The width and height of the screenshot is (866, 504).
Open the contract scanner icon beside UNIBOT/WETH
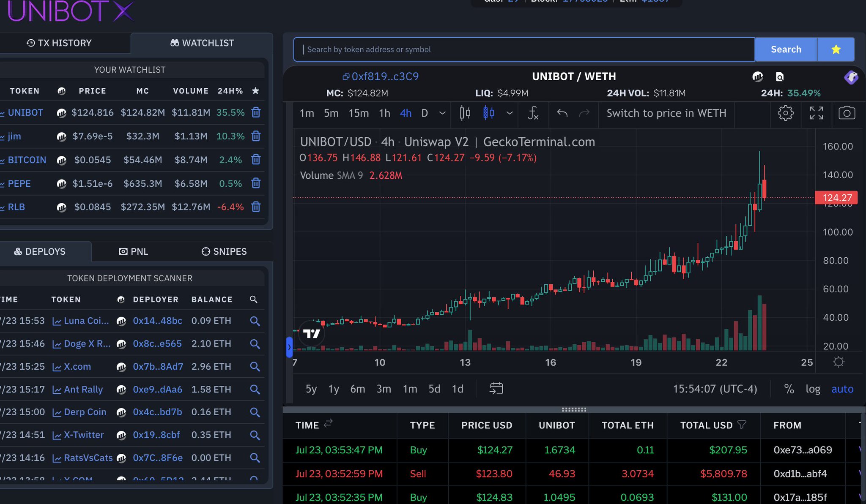780,77
